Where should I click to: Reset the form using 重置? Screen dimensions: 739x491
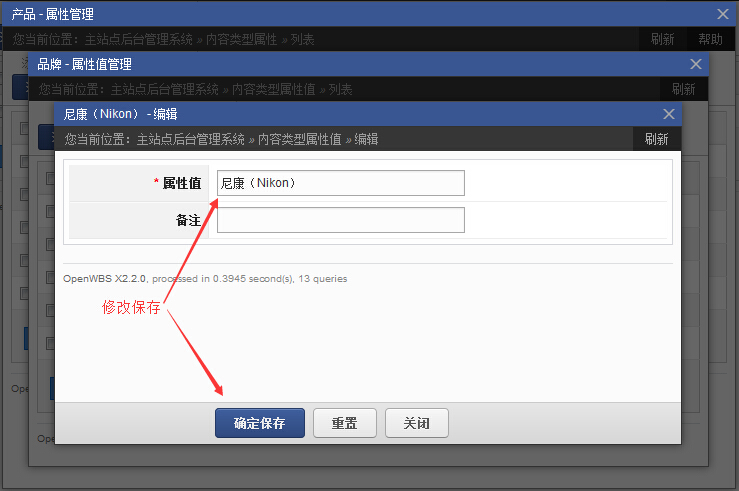pyautogui.click(x=344, y=423)
